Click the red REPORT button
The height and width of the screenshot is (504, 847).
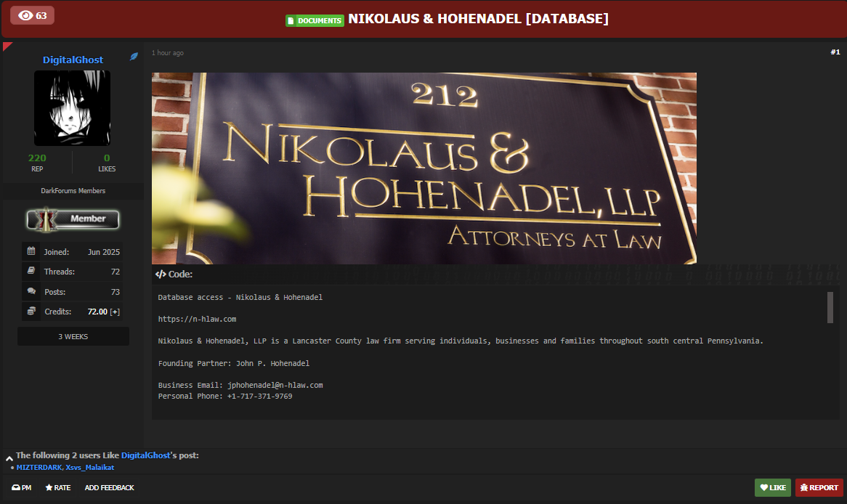point(819,488)
